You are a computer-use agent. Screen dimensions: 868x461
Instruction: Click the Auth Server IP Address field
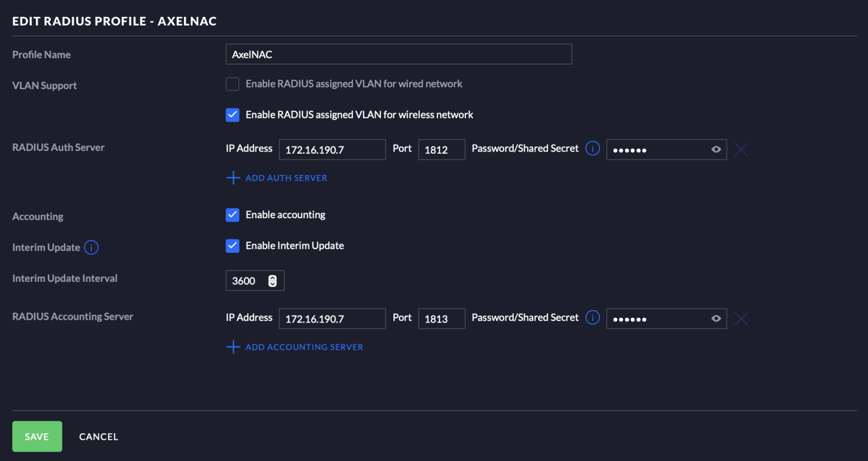click(x=332, y=150)
